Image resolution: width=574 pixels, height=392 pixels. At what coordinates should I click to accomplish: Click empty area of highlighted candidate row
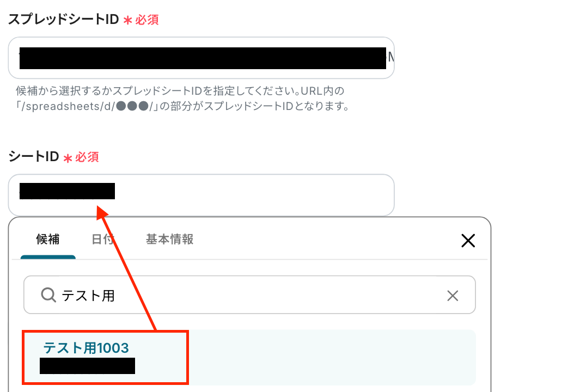329,357
